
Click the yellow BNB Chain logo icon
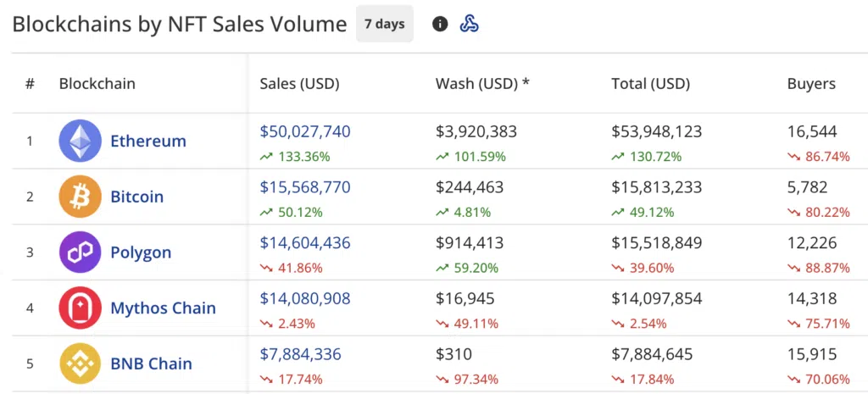(x=81, y=363)
